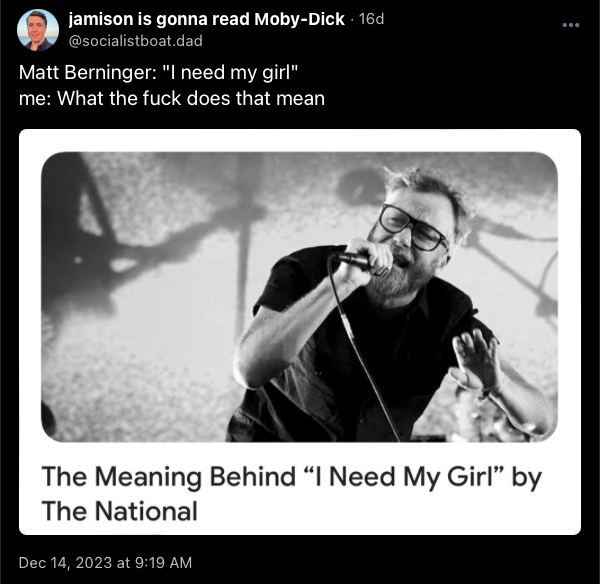Click 'The National' in the card headline
The image size is (600, 584).
(119, 511)
